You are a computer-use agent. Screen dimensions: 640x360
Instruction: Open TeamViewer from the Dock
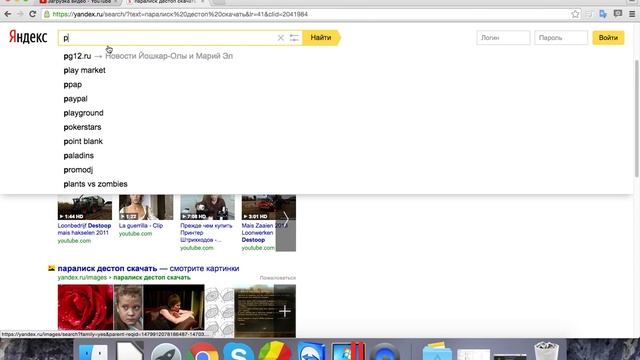pyautogui.click(x=311, y=352)
